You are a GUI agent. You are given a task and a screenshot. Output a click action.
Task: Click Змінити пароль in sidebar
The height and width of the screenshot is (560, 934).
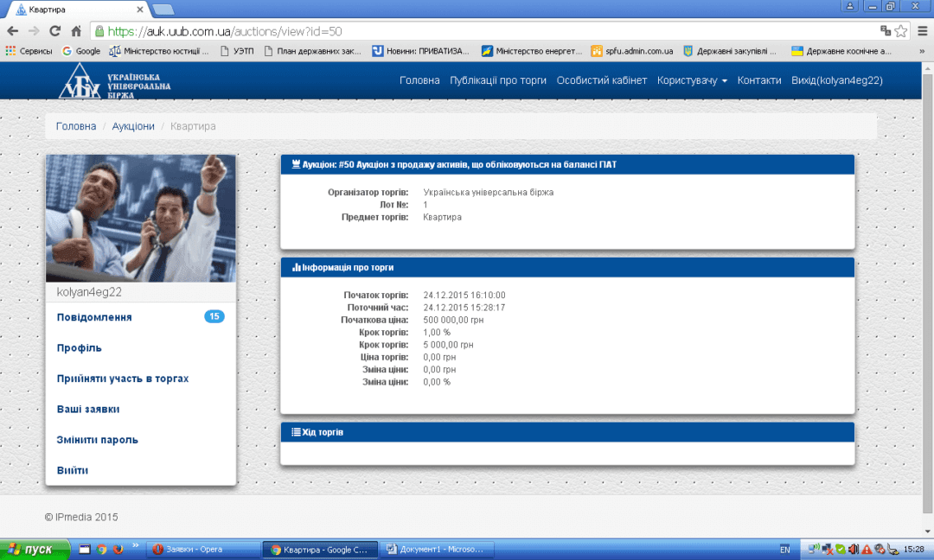coord(97,440)
